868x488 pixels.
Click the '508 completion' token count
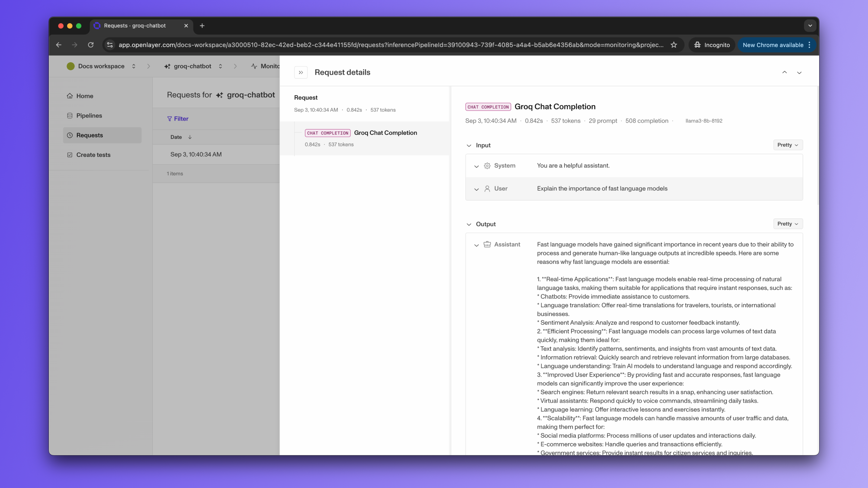tap(647, 121)
